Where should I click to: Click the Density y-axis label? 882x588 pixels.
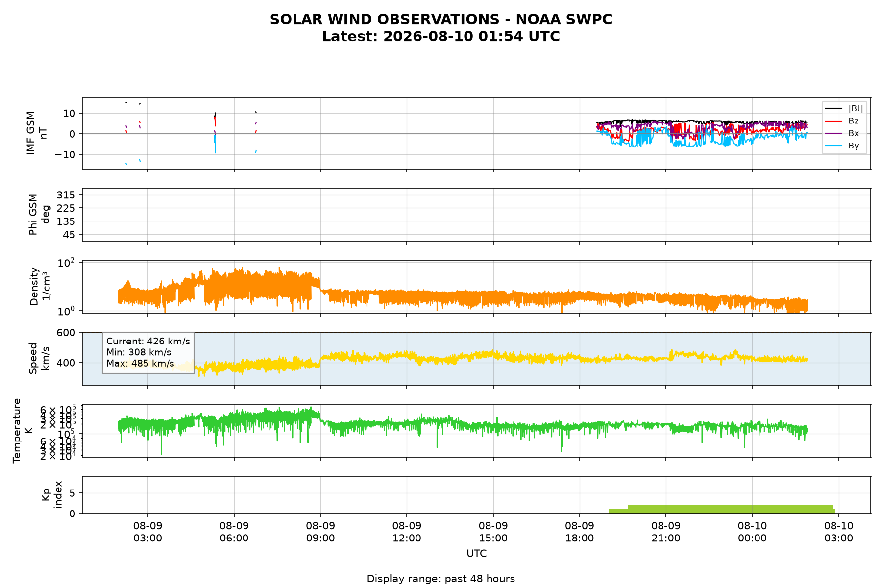pyautogui.click(x=39, y=286)
